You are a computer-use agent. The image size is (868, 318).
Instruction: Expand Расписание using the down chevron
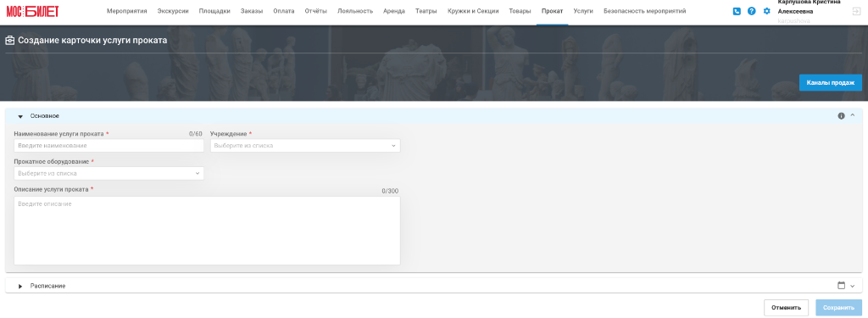coord(853,286)
